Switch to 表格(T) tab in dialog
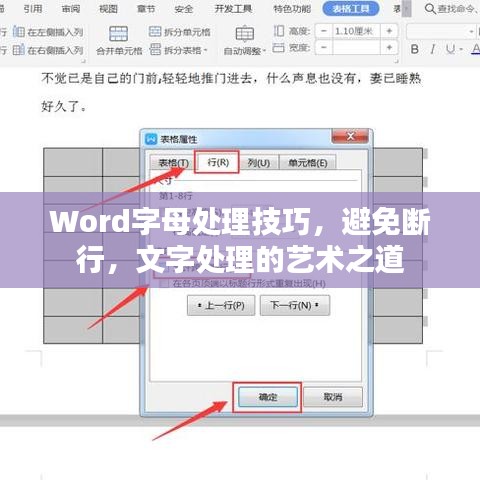The height and width of the screenshot is (480, 480). 173,163
